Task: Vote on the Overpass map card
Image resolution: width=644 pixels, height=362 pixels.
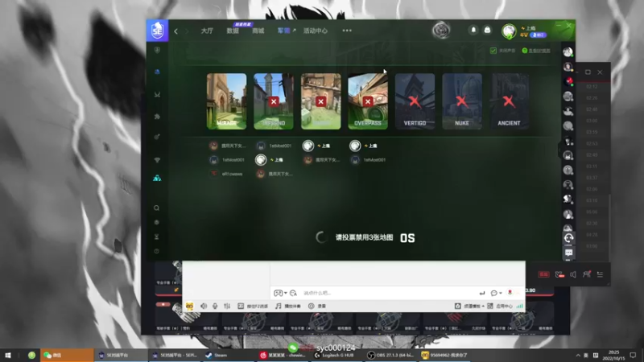Action: point(368,101)
